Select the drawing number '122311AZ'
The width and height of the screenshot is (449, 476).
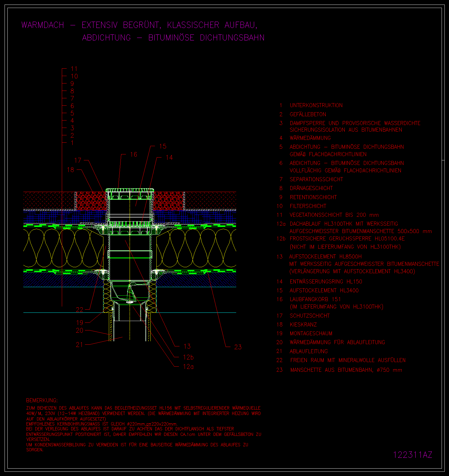413,455
